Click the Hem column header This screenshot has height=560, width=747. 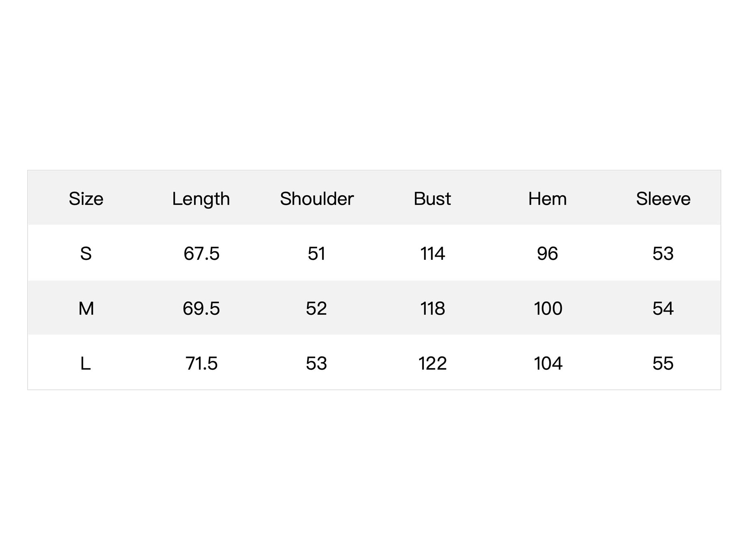point(548,199)
